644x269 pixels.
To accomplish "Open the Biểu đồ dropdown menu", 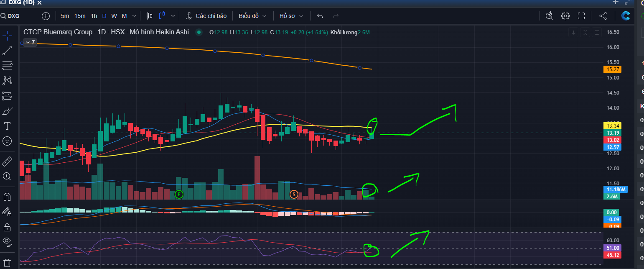I will (x=252, y=16).
